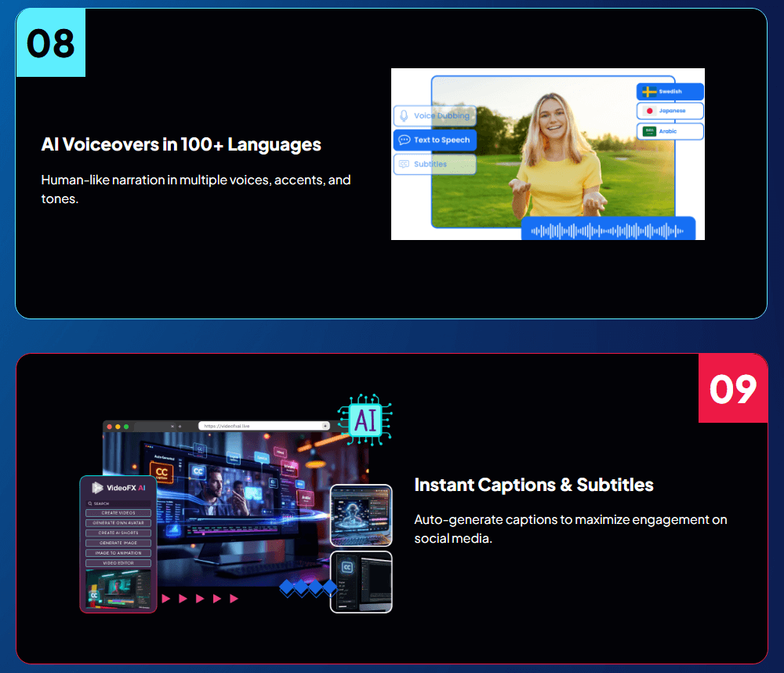
Task: Click the videofxai.live URL bar in mockup
Action: 264,426
